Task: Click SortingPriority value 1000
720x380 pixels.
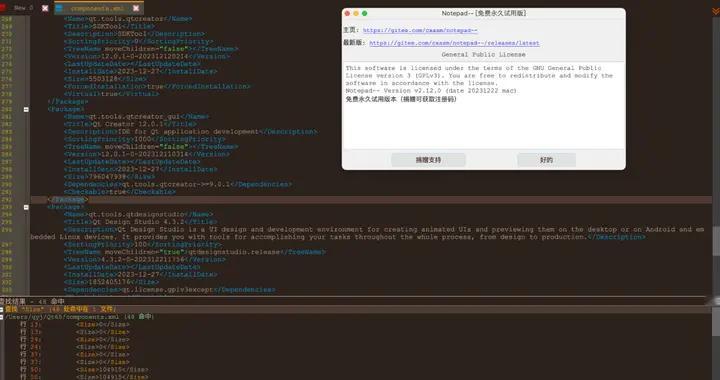Action: (x=142, y=139)
